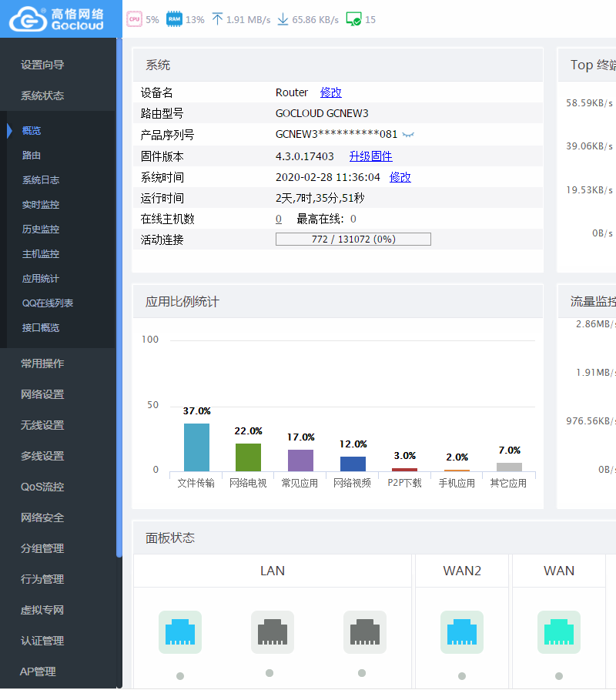Expand the 网络设置 sidebar section

tap(42, 394)
